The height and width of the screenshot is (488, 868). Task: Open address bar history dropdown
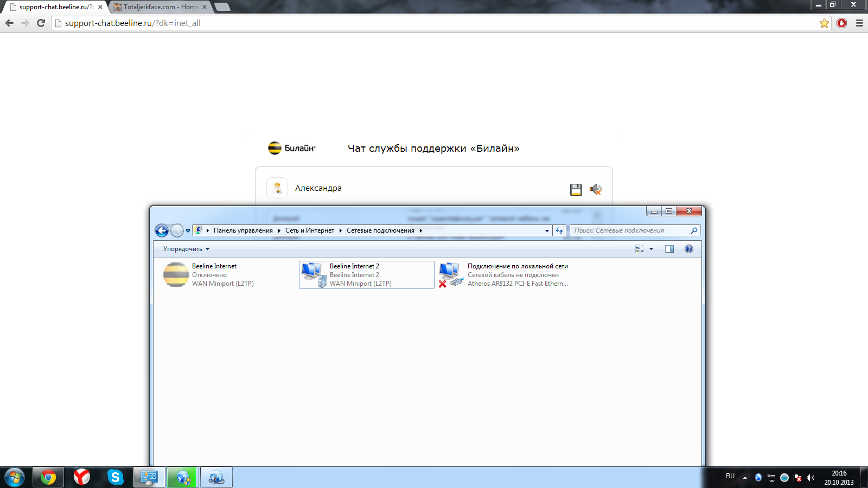point(547,230)
